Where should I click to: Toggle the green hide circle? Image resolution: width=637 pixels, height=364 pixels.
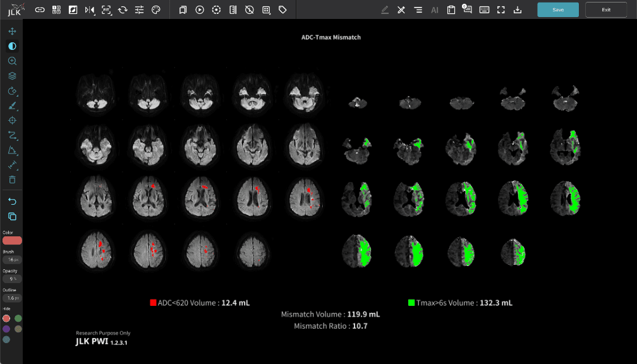tap(18, 318)
